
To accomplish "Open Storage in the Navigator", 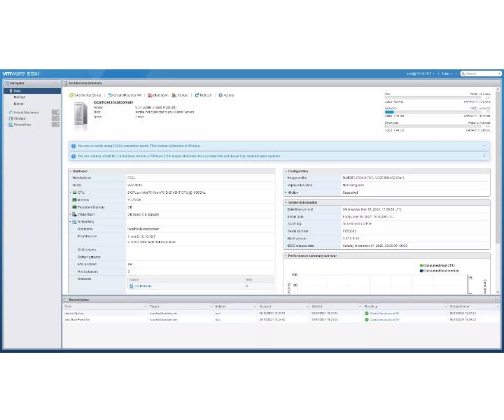I will point(20,118).
